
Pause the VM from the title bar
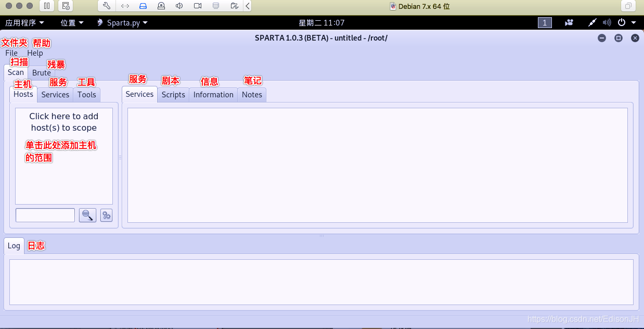(47, 6)
